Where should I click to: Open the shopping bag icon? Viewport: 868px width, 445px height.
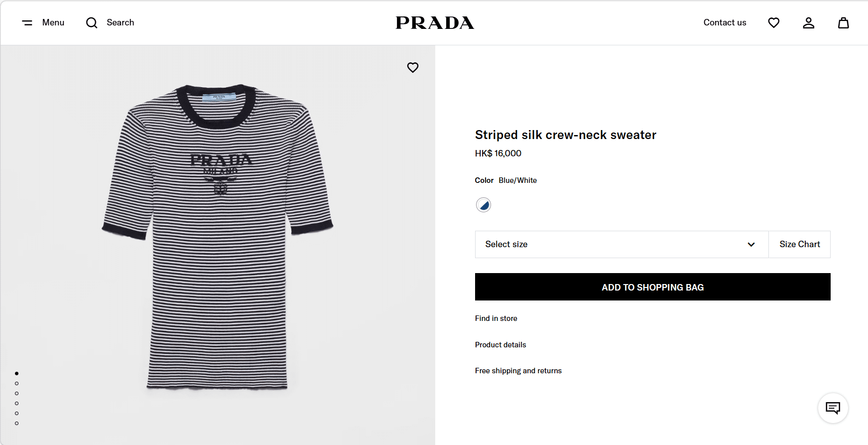point(843,23)
